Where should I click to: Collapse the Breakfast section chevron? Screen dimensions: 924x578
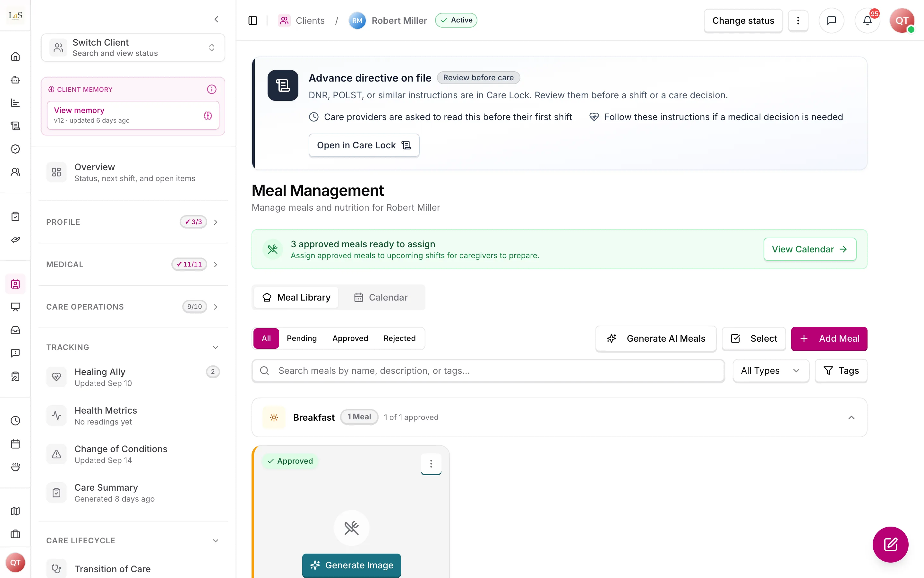coord(851,417)
